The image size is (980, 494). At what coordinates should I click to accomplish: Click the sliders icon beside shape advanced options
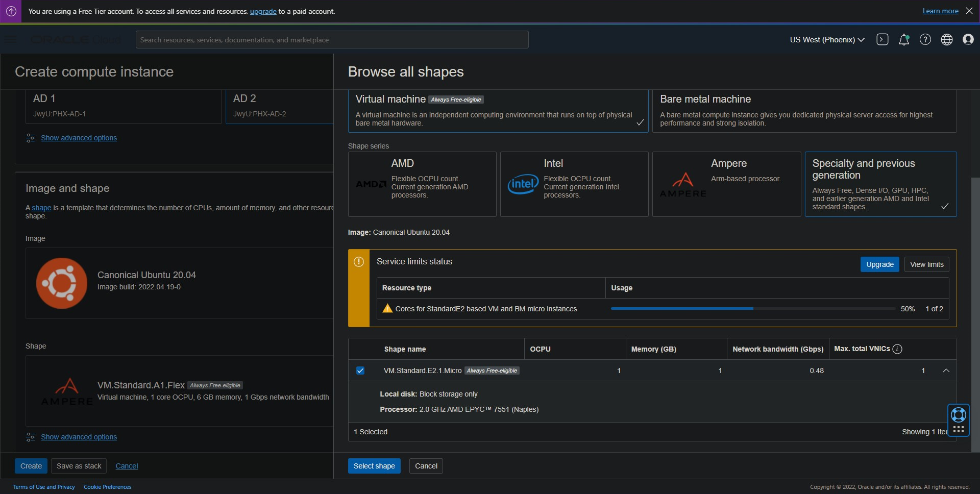click(x=30, y=437)
